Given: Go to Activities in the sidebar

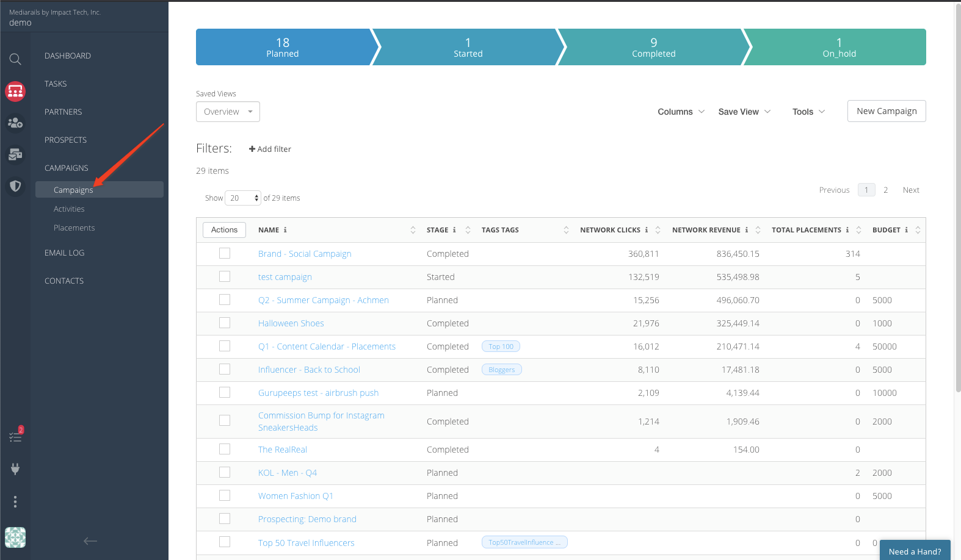Looking at the screenshot, I should (x=69, y=209).
